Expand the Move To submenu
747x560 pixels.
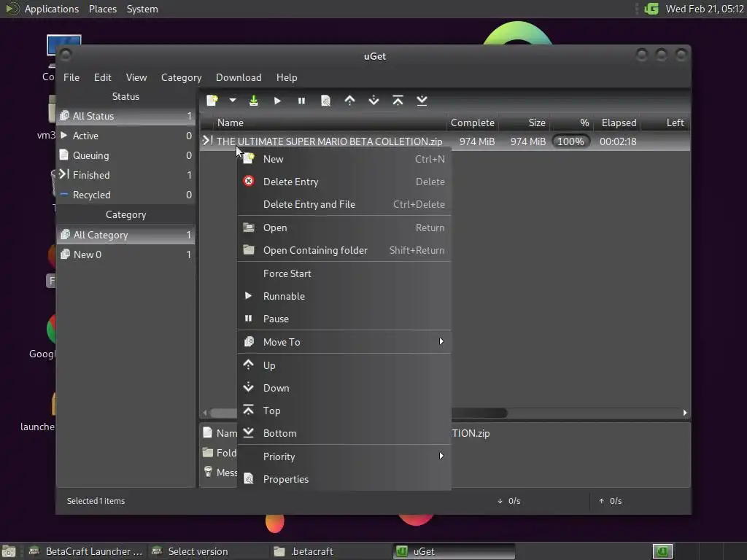click(344, 342)
